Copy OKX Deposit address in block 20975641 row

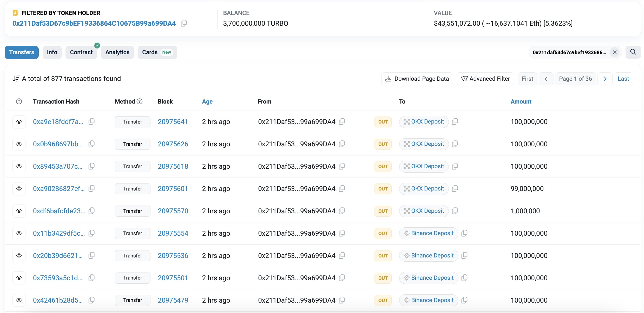click(455, 121)
